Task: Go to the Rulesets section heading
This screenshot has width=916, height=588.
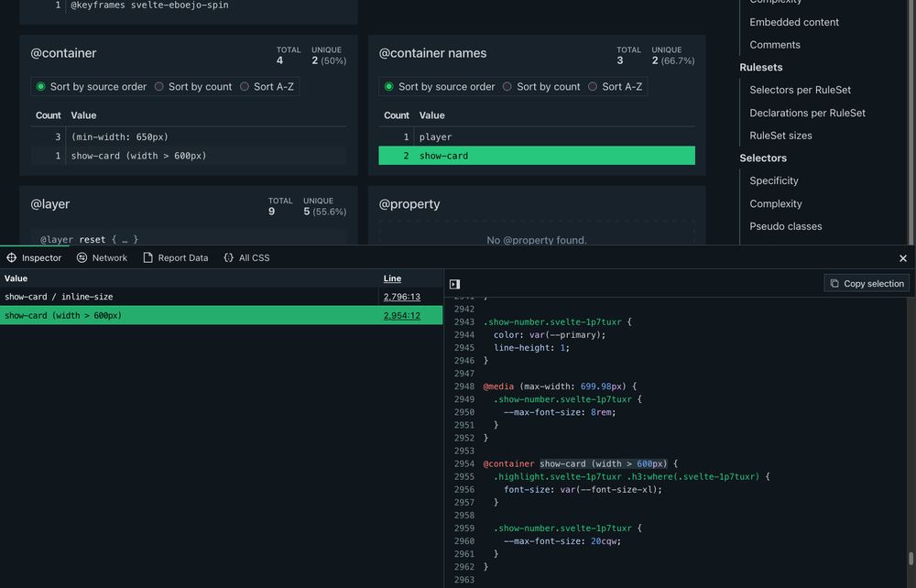Action: 760,67
